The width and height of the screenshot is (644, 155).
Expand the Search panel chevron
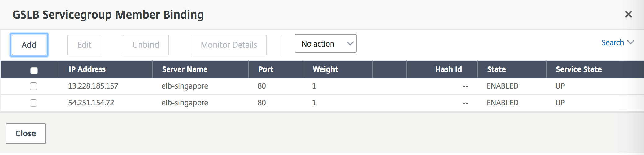tap(631, 42)
